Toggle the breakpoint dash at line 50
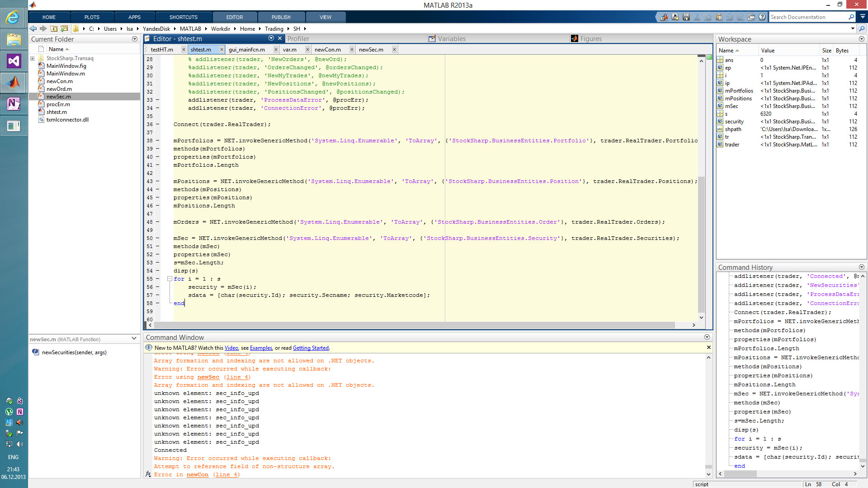Screen dimensions: 868x488 coord(157,238)
